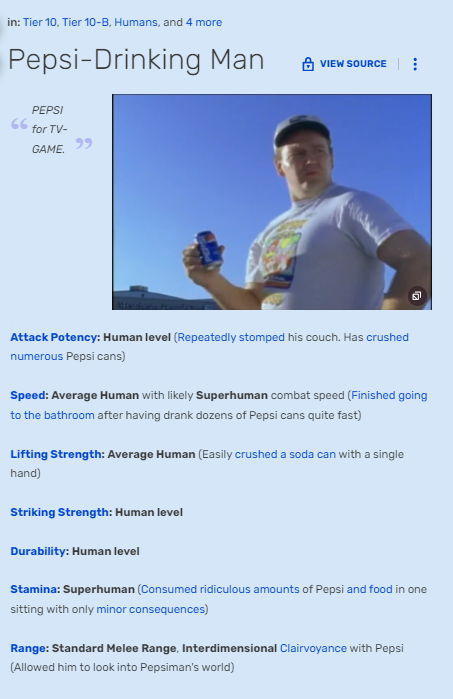Image resolution: width=453 pixels, height=699 pixels.
Task: Click the Lifting Strength link
Action: coord(56,454)
